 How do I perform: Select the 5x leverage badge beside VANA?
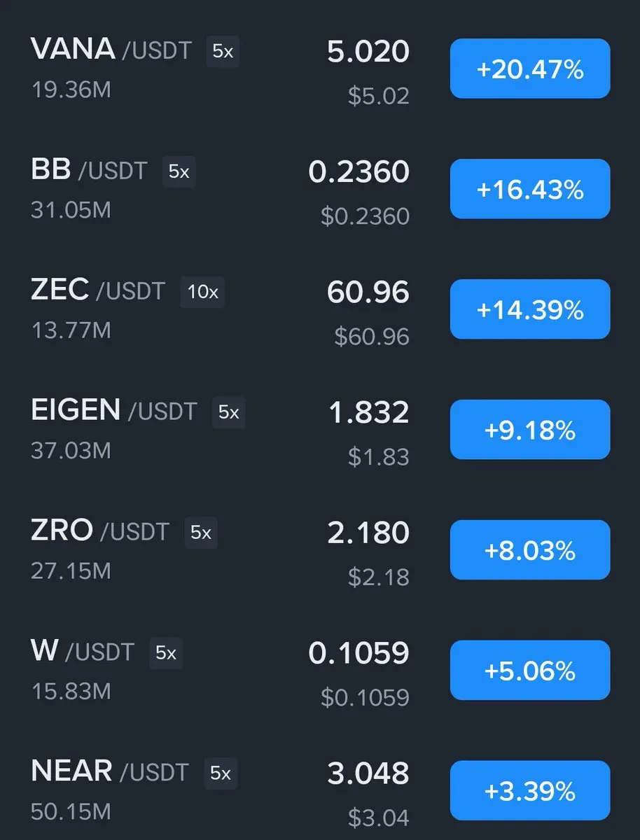(223, 52)
